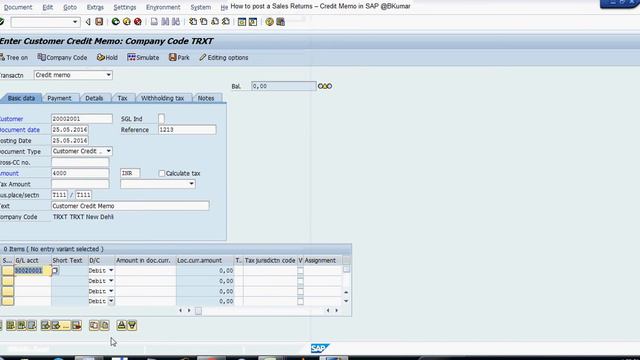Screen dimensions: 640x360
Task: Click into the Reference field showing 1213
Action: point(187,129)
